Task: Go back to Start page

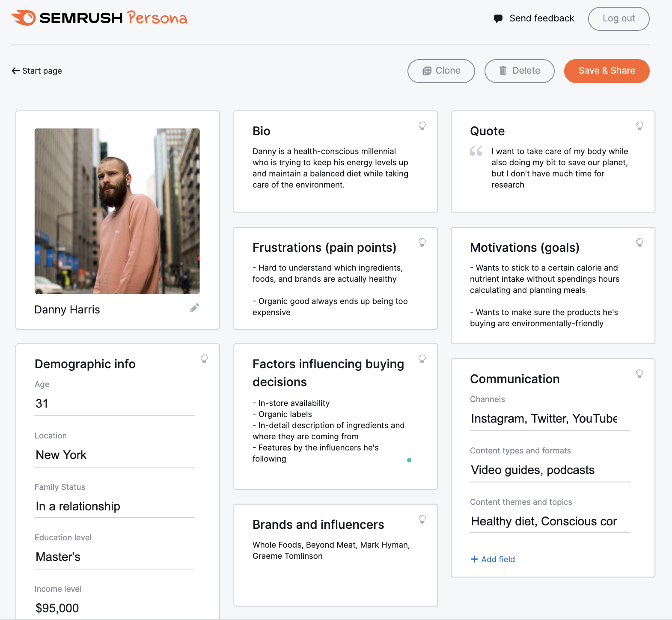Action: pyautogui.click(x=37, y=71)
